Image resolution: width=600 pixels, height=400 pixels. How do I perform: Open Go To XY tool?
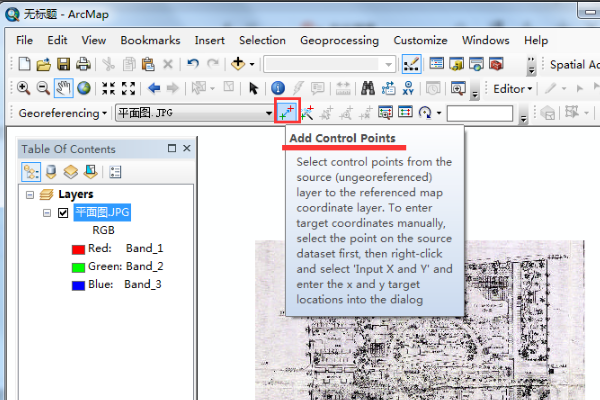[408, 88]
